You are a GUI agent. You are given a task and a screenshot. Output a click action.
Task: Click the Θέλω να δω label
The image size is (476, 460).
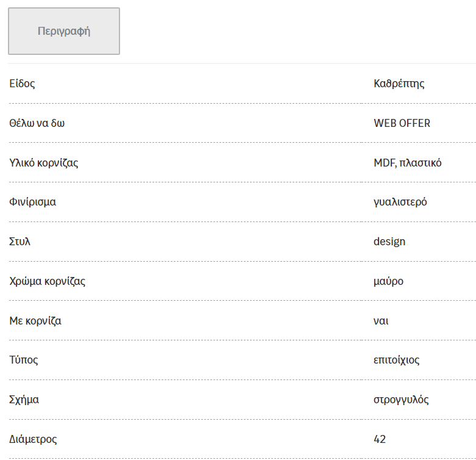pyautogui.click(x=37, y=123)
